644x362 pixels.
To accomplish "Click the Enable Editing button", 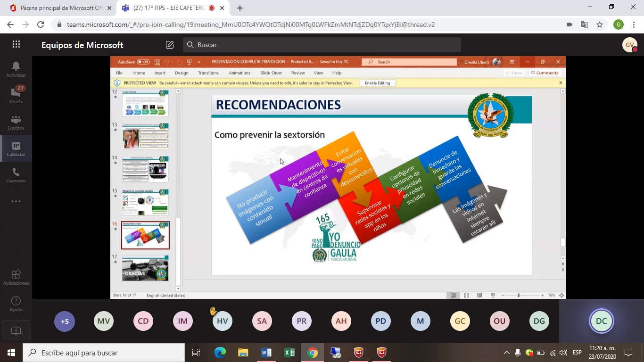I will [377, 83].
